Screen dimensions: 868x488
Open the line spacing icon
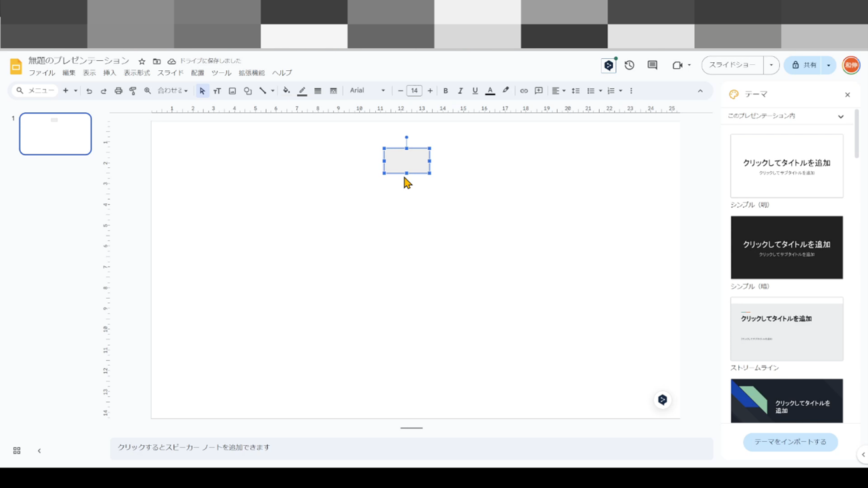coord(575,91)
